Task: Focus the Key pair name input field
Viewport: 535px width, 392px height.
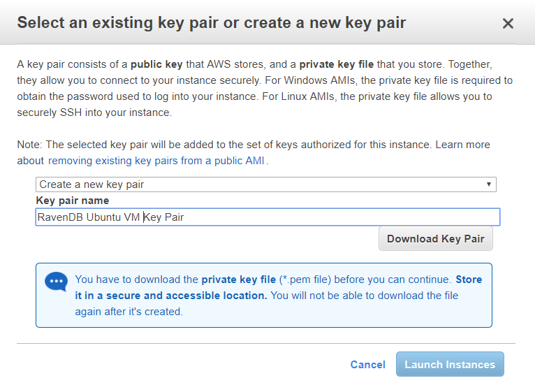Action: [x=267, y=217]
